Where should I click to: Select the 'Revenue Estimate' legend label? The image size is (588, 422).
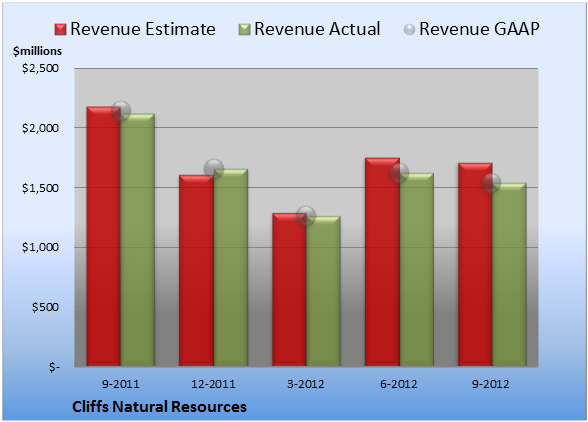pyautogui.click(x=143, y=29)
